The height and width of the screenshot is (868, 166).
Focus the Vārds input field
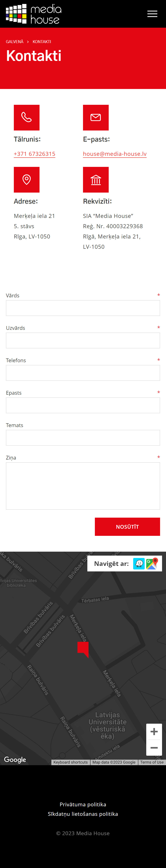click(x=83, y=308)
